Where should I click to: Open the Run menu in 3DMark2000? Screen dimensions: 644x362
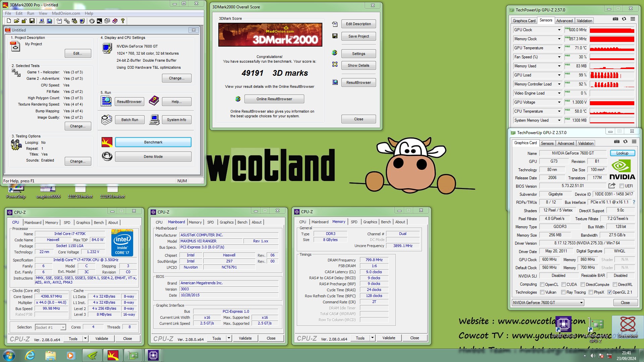31,13
